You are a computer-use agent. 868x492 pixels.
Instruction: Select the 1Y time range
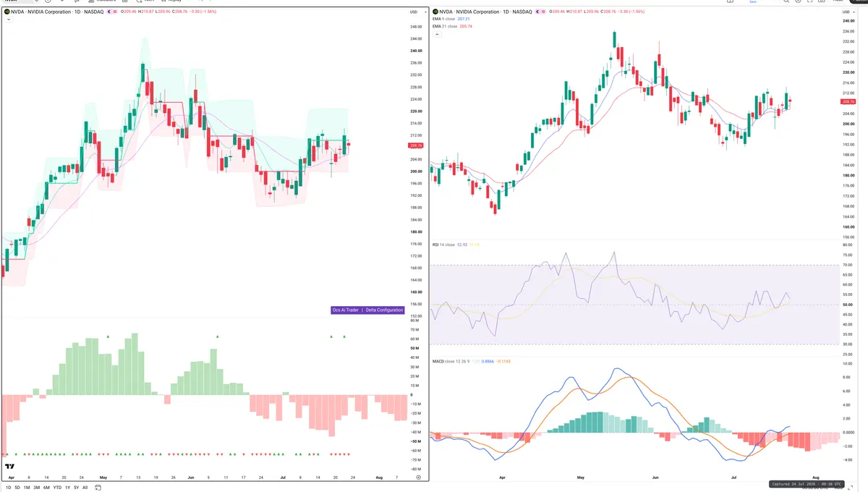[x=67, y=488]
